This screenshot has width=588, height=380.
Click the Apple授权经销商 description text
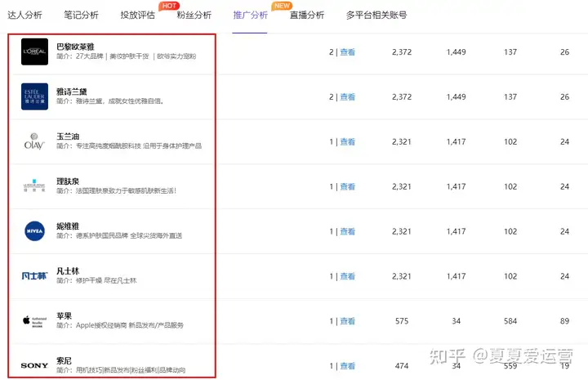tap(120, 325)
